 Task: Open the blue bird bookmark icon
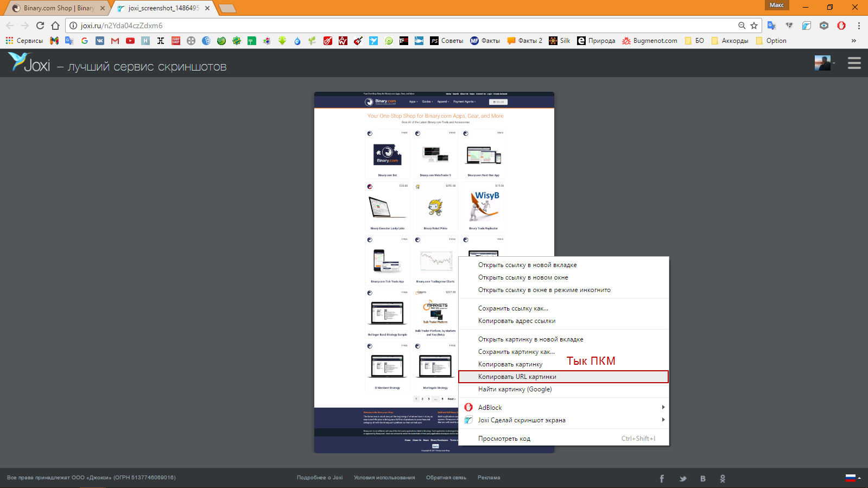pyautogui.click(x=373, y=41)
